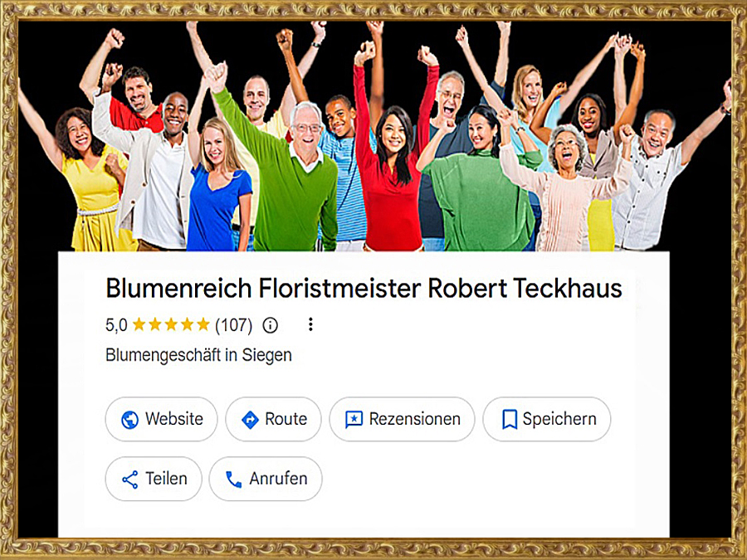This screenshot has width=747, height=560.
Task: Click the (107) review count
Action: (233, 325)
